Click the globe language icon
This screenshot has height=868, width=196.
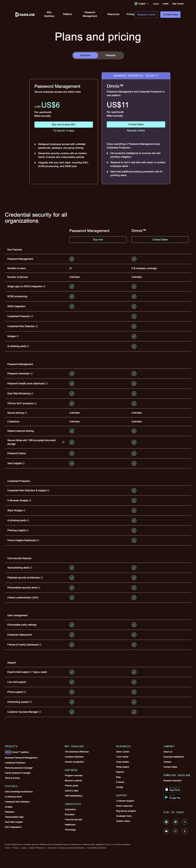136,4
